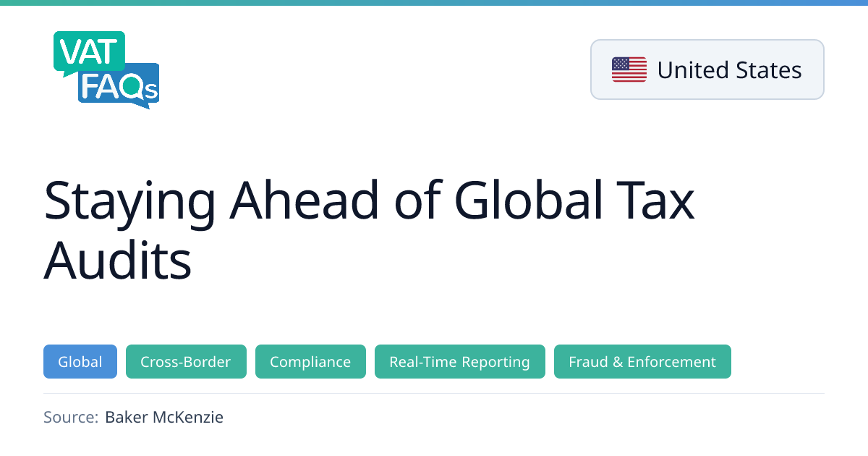Click the Source: label
868x456 pixels.
tap(70, 417)
